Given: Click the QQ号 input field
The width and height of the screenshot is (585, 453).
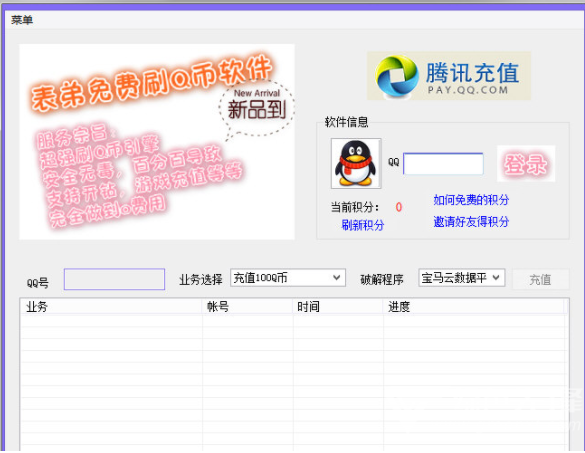Looking at the screenshot, I should click(114, 279).
